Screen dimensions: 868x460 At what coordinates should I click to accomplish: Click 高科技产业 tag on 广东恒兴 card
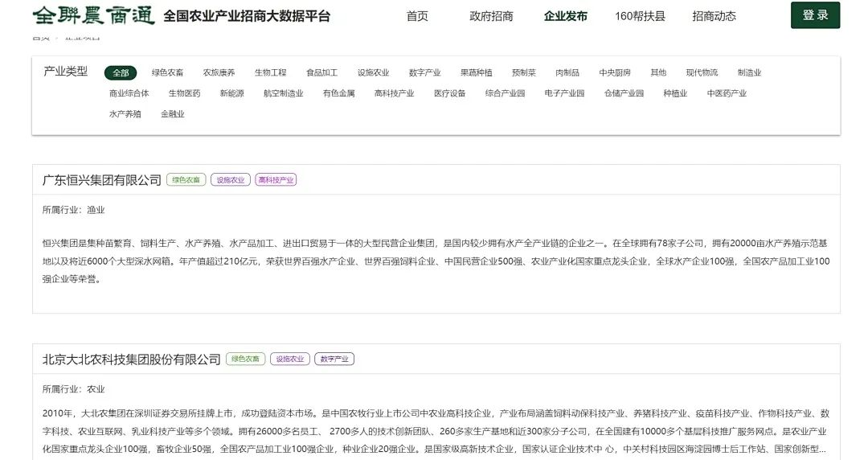coord(276,179)
